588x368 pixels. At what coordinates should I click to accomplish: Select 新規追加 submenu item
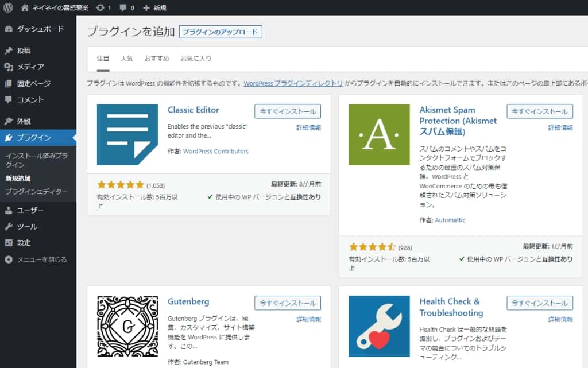point(18,179)
